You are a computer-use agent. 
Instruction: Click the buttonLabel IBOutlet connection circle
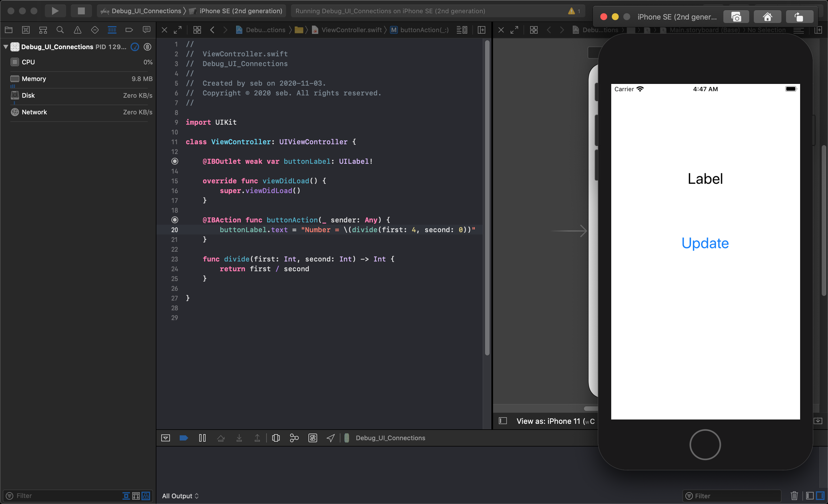point(175,161)
